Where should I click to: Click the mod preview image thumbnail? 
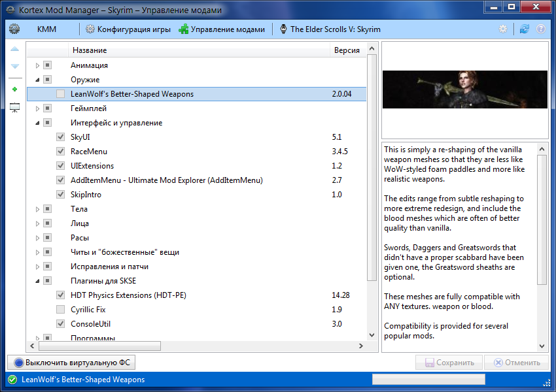465,90
